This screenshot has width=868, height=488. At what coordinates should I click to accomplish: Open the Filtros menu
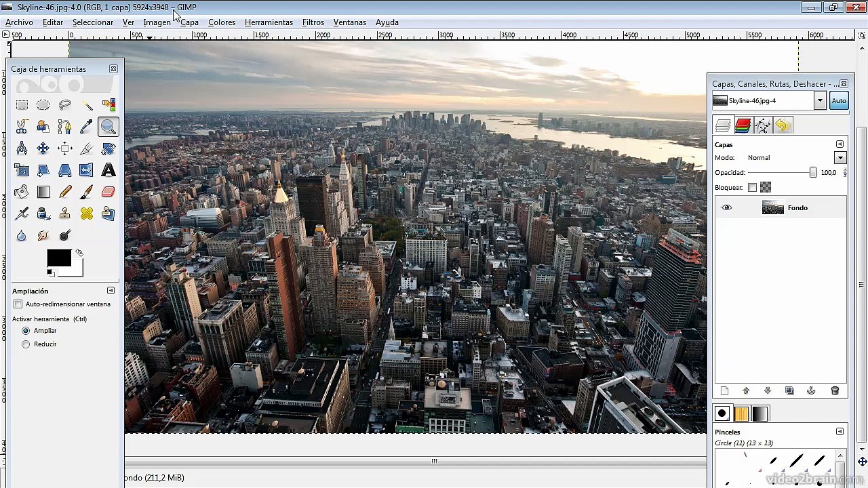(x=313, y=22)
